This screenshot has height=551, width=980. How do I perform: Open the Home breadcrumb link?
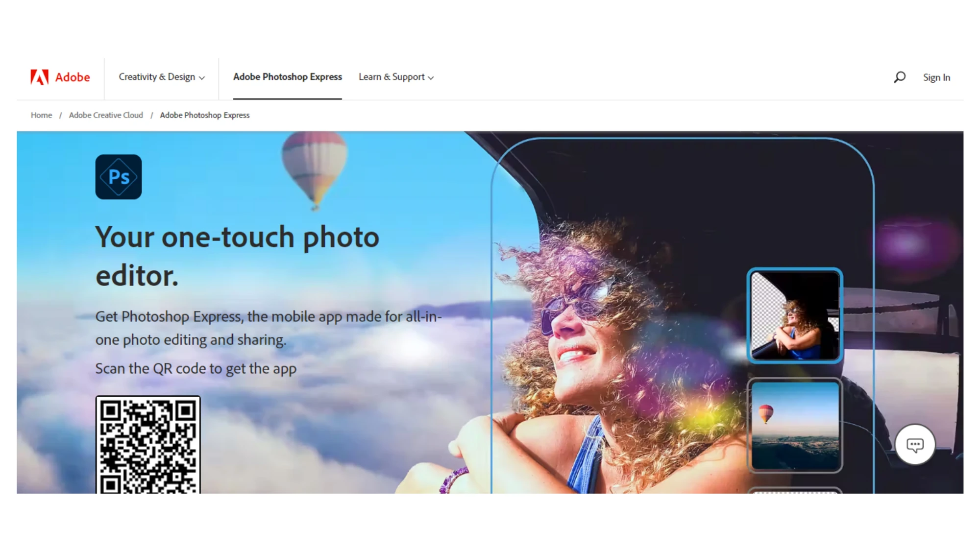(41, 115)
